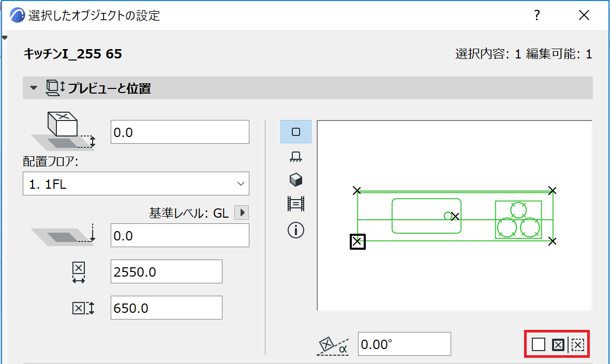Screen dimensions: 611x364
Task: Click the top elevation offset 0.0 field
Action: [180, 132]
